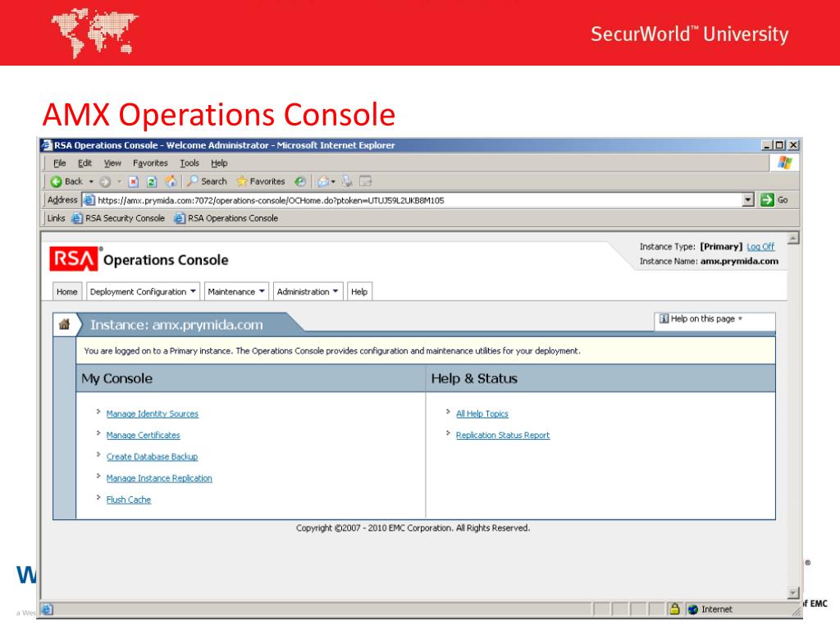The height and width of the screenshot is (630, 840).
Task: Click the Windows flag logo in browser
Action: pyautogui.click(x=785, y=163)
